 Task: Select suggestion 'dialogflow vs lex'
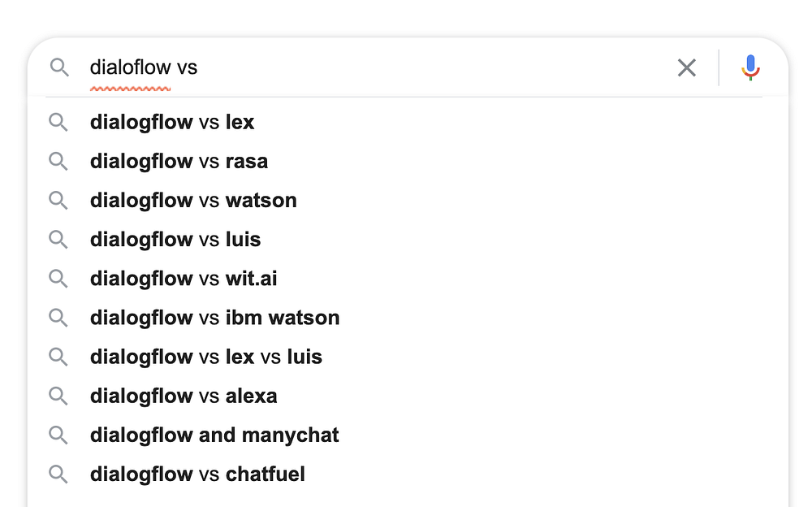tap(172, 123)
